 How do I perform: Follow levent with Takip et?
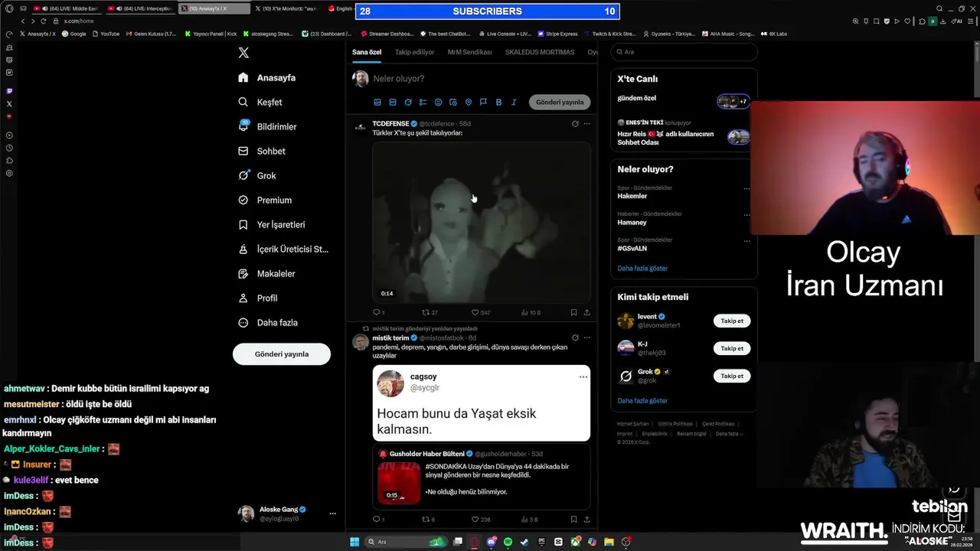732,321
